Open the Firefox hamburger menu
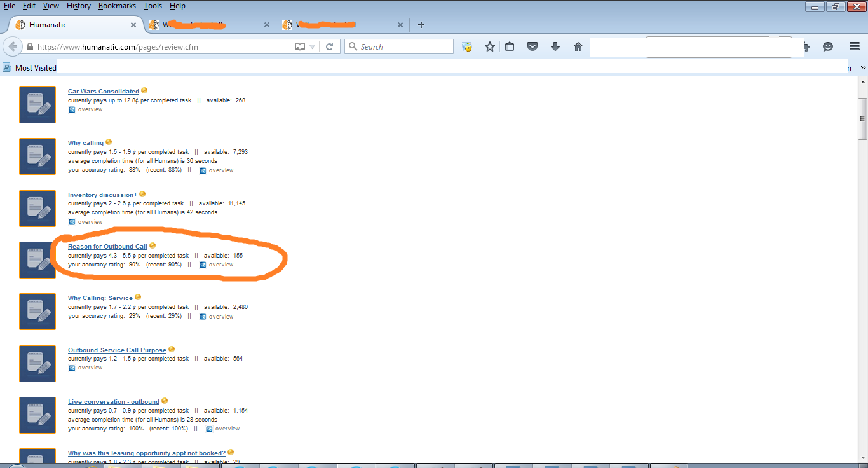868x468 pixels. click(855, 46)
